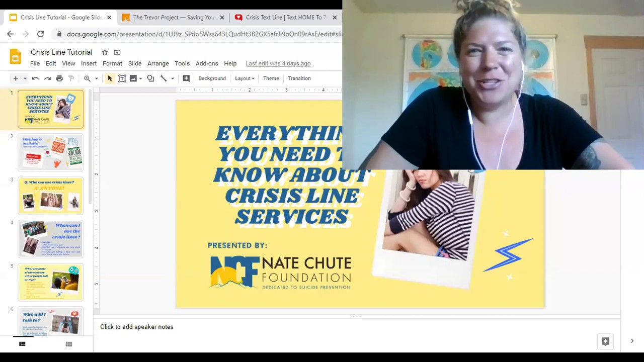Click the browser Back arrow
644x362 pixels.
(x=11, y=34)
